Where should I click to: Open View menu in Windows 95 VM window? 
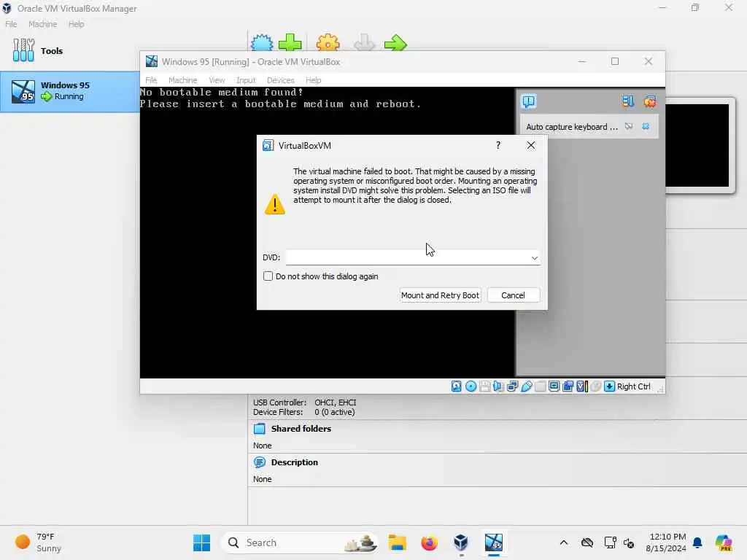[x=217, y=80]
